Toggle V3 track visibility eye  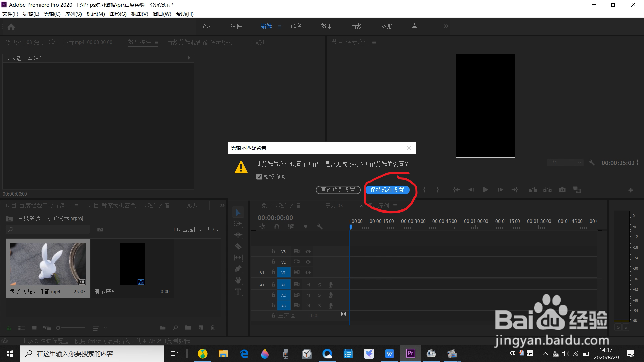(308, 251)
